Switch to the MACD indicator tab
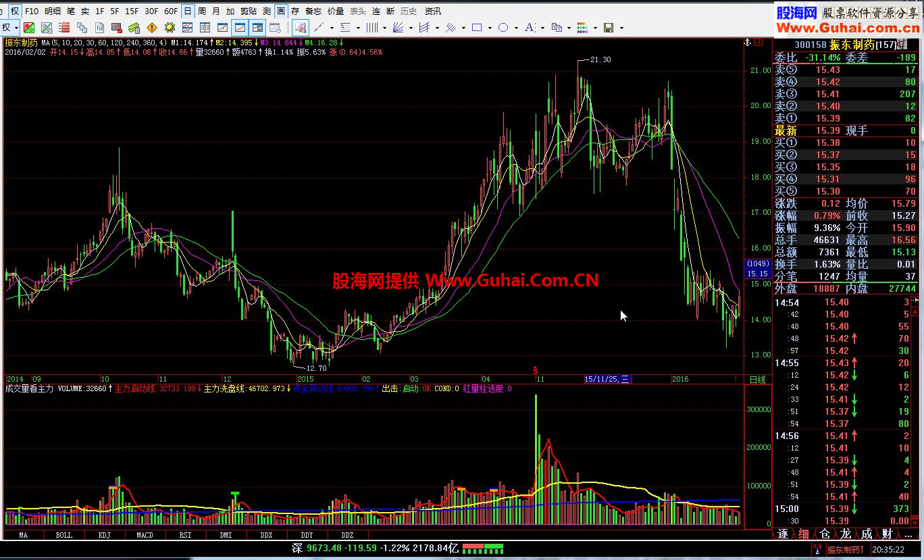Viewport: 924px width, 560px height. (145, 535)
